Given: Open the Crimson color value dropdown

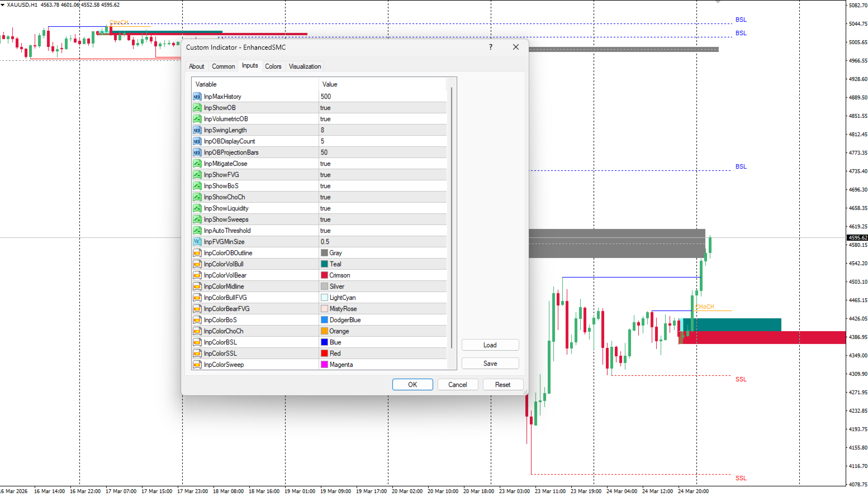Looking at the screenshot, I should pyautogui.click(x=383, y=275).
